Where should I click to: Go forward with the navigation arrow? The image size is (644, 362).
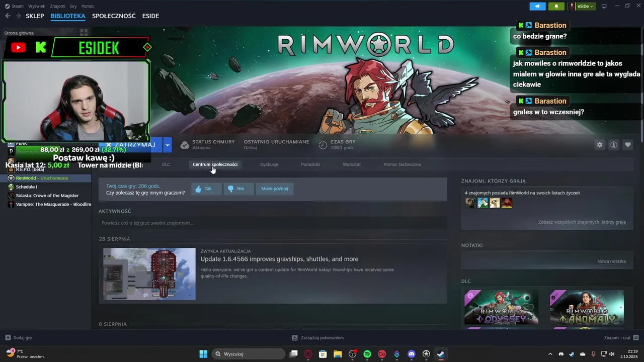coord(19,16)
